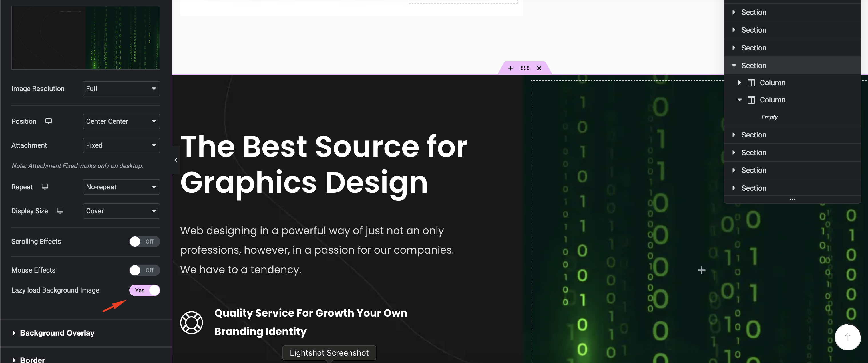Open responsive mode icon next to Display Size

pos(60,210)
